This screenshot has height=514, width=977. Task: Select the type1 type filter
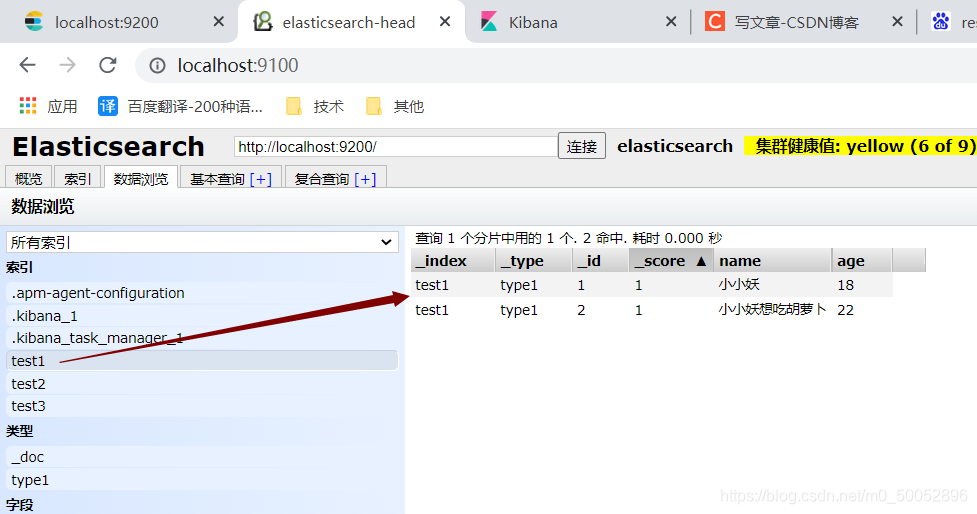(202, 480)
